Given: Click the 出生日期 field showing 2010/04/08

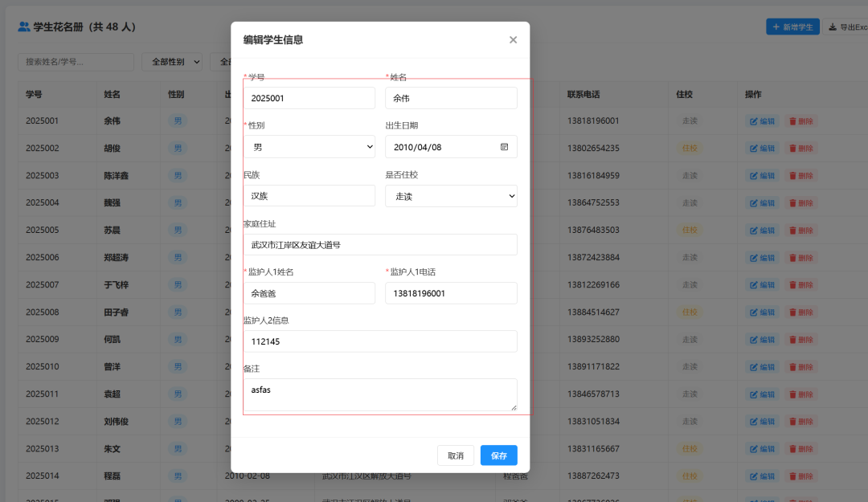Looking at the screenshot, I should pyautogui.click(x=451, y=147).
